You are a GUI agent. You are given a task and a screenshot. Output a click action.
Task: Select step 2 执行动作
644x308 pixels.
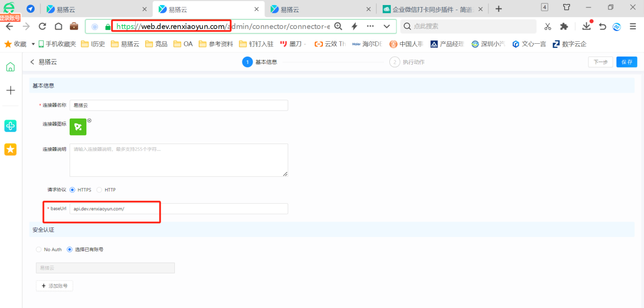click(x=407, y=62)
